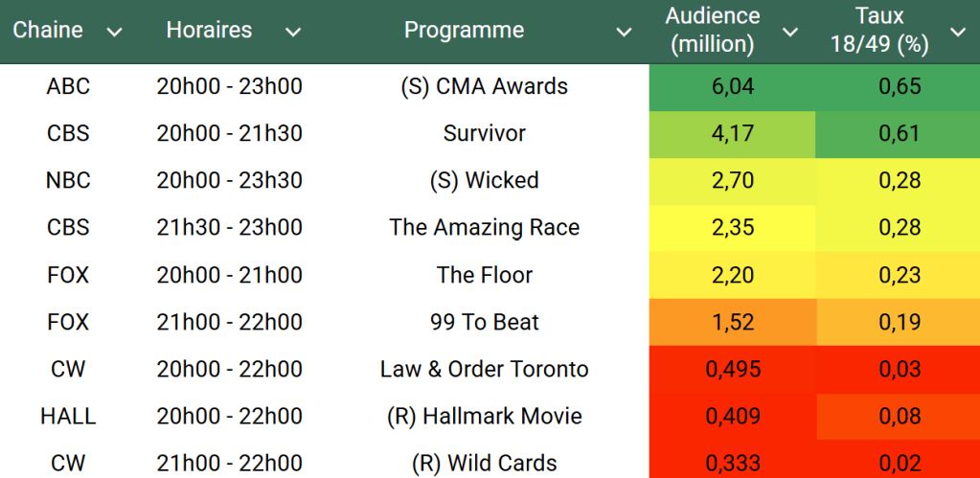
Task: Click the Audience (million) header text
Action: (x=713, y=30)
